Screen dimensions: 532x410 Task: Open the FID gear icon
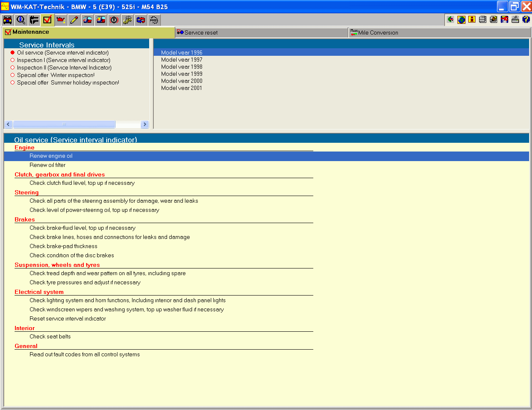[x=154, y=20]
